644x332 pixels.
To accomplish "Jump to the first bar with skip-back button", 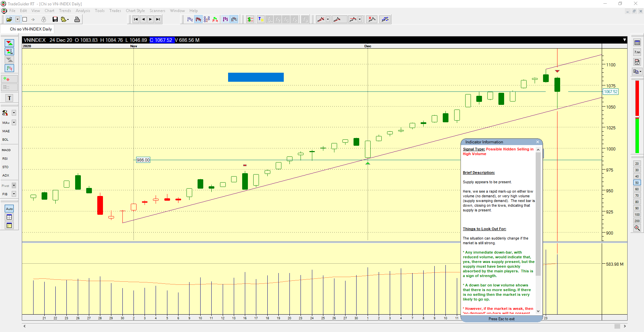I will (136, 19).
